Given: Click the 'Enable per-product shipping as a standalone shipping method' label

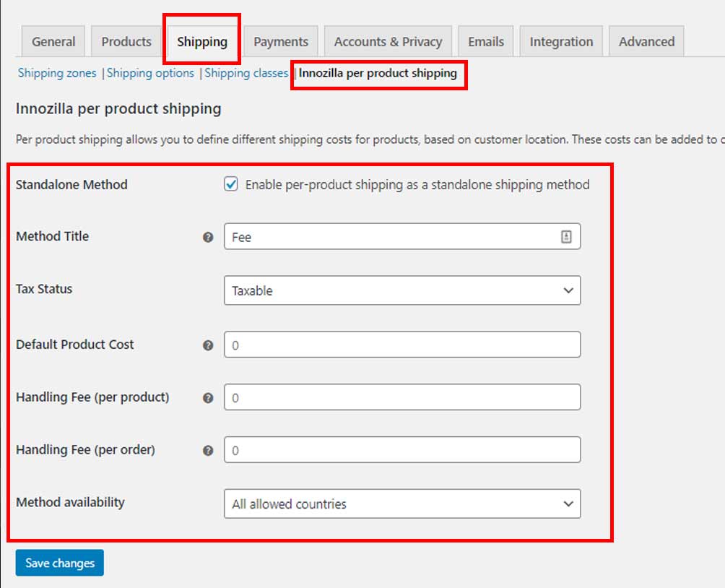Looking at the screenshot, I should click(417, 185).
